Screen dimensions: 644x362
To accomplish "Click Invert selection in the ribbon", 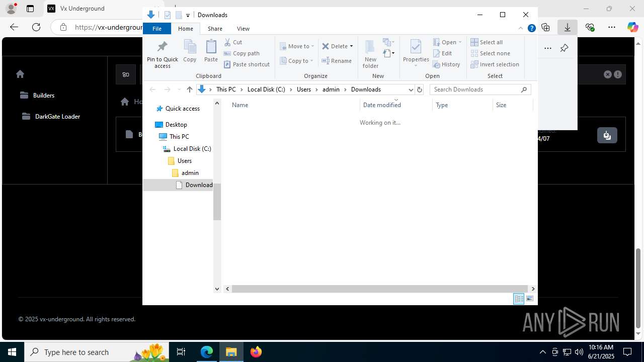I will click(x=495, y=64).
